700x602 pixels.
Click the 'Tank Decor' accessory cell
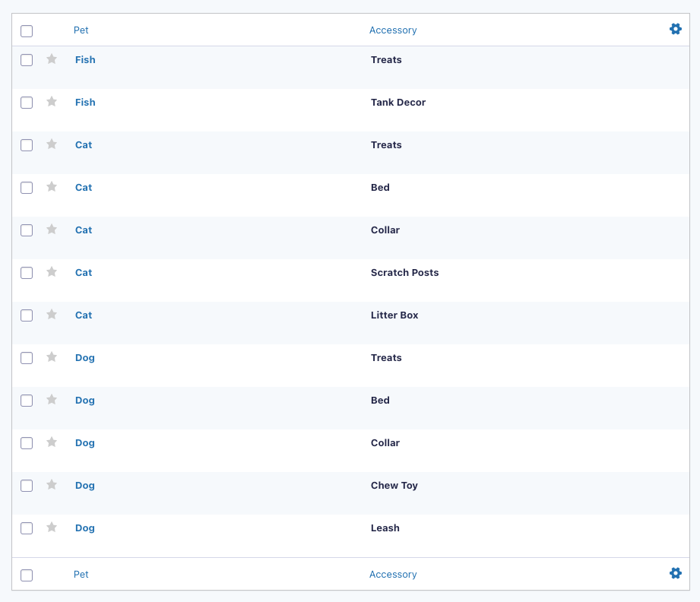point(398,103)
